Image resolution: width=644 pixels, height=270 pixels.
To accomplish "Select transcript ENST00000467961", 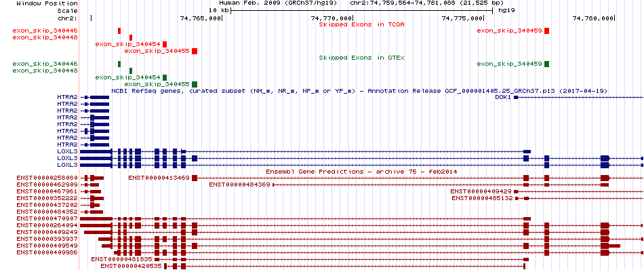I will point(47,191).
